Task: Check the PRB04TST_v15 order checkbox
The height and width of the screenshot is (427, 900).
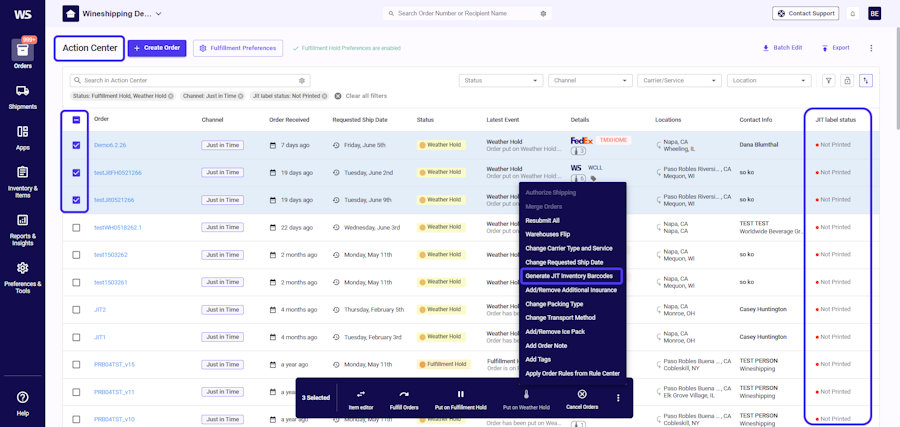Action: pyautogui.click(x=76, y=364)
